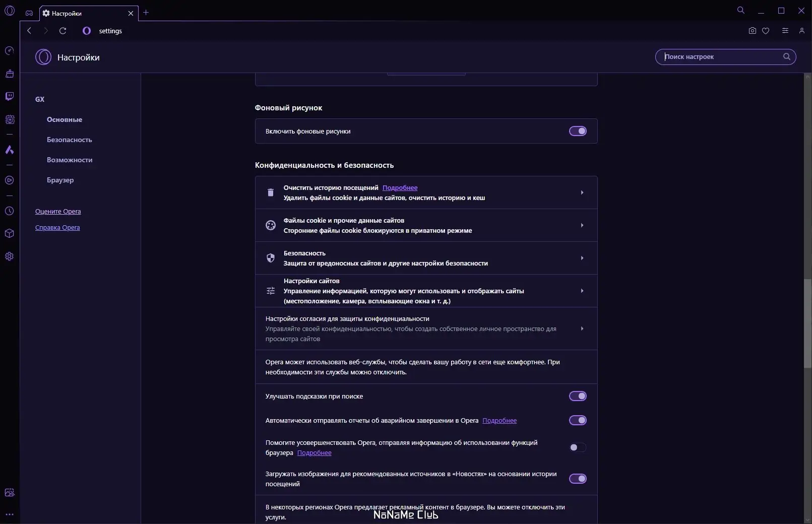The height and width of the screenshot is (524, 812).
Task: Open Настройки согласия для защиты конфиденциальности arrow
Action: point(582,329)
